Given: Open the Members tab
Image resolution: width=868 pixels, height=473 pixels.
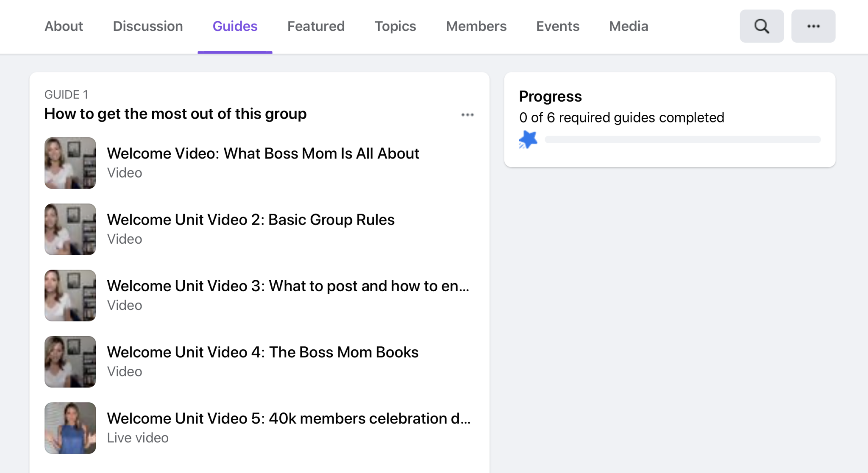Looking at the screenshot, I should click(x=476, y=26).
